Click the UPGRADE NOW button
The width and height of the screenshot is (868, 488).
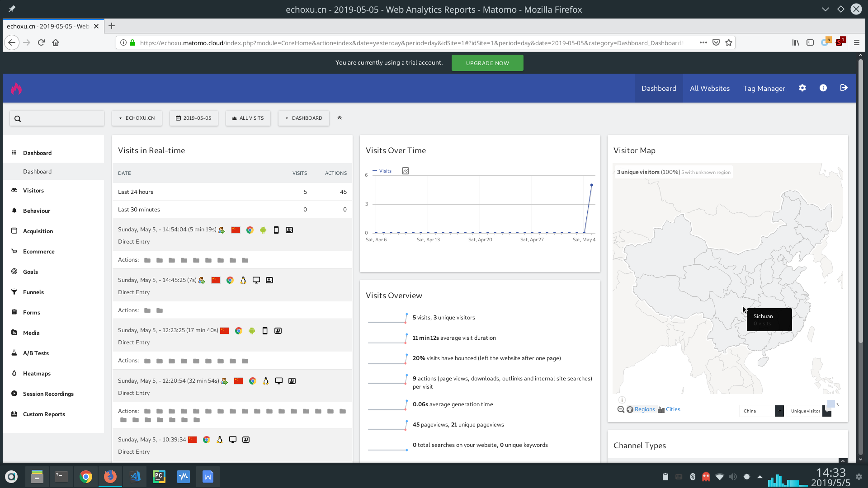pos(487,63)
